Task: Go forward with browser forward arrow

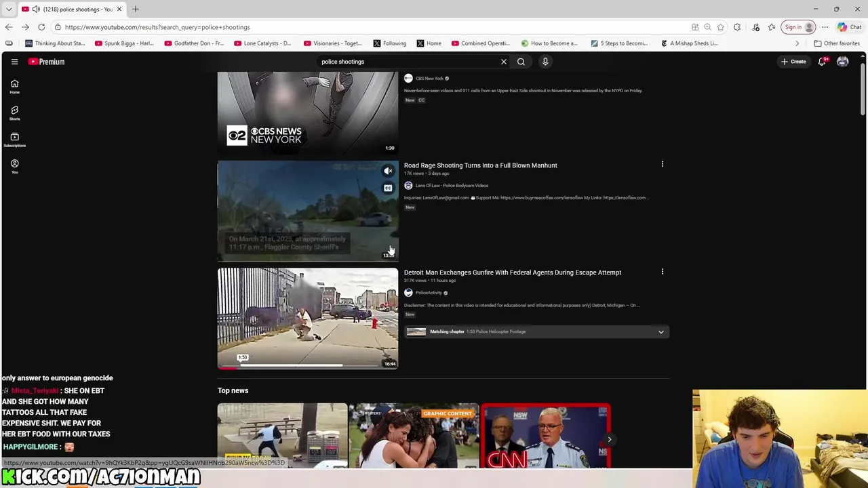Action: coord(25,27)
